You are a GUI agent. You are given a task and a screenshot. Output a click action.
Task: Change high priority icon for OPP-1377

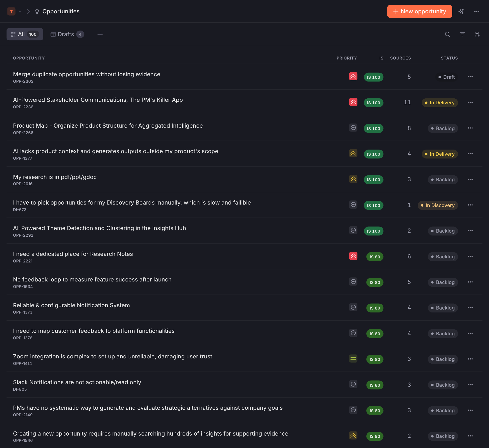click(353, 153)
